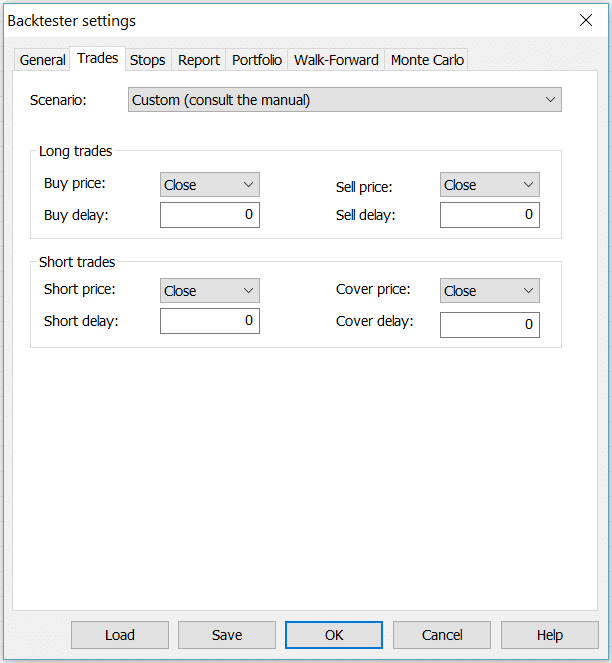Open the Portfolio tab

tap(257, 60)
